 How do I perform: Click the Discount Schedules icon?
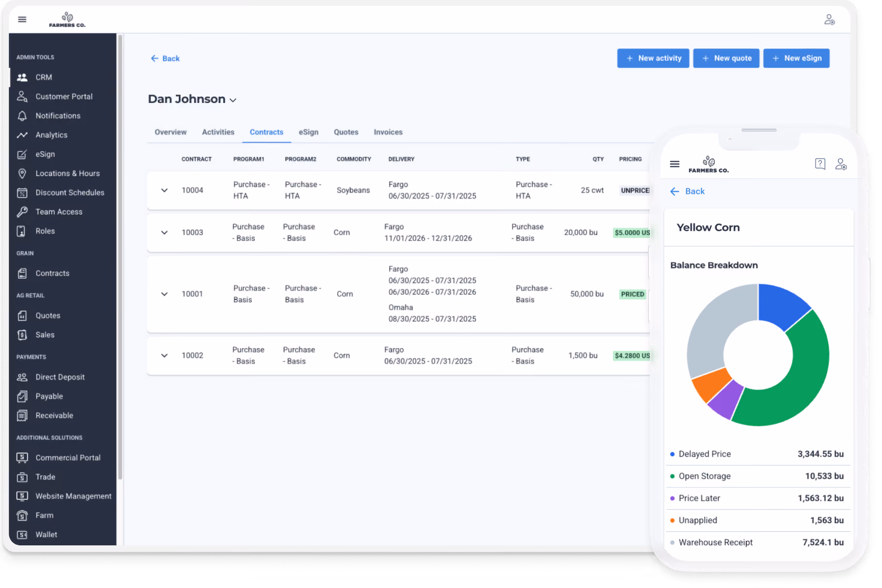pos(22,193)
